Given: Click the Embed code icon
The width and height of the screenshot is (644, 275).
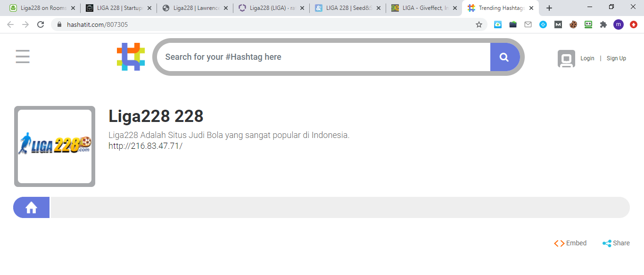Looking at the screenshot, I should (x=559, y=243).
